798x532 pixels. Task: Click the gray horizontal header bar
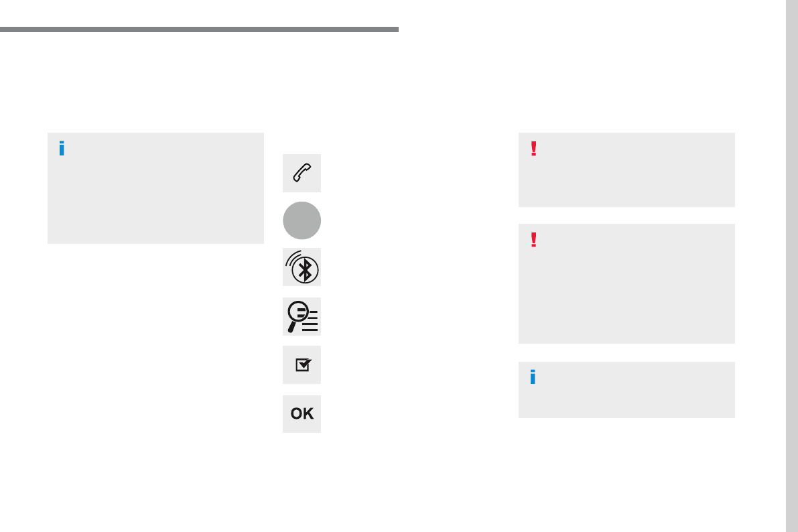[x=199, y=29]
